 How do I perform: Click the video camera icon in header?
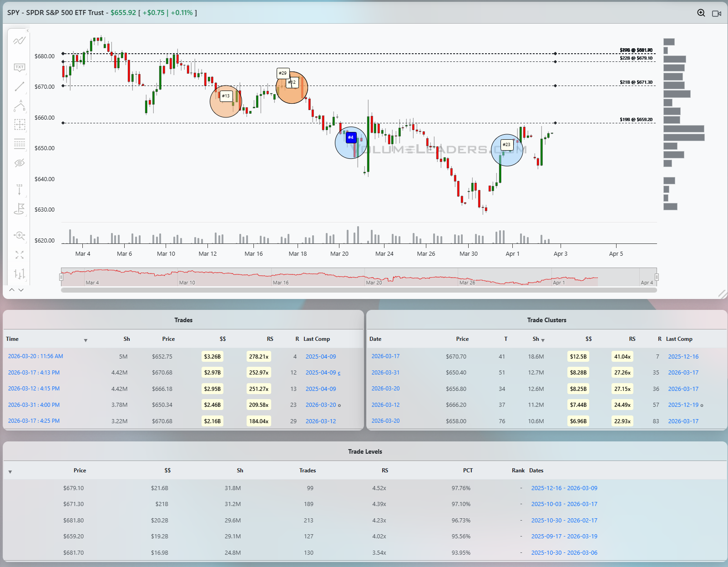pyautogui.click(x=717, y=13)
